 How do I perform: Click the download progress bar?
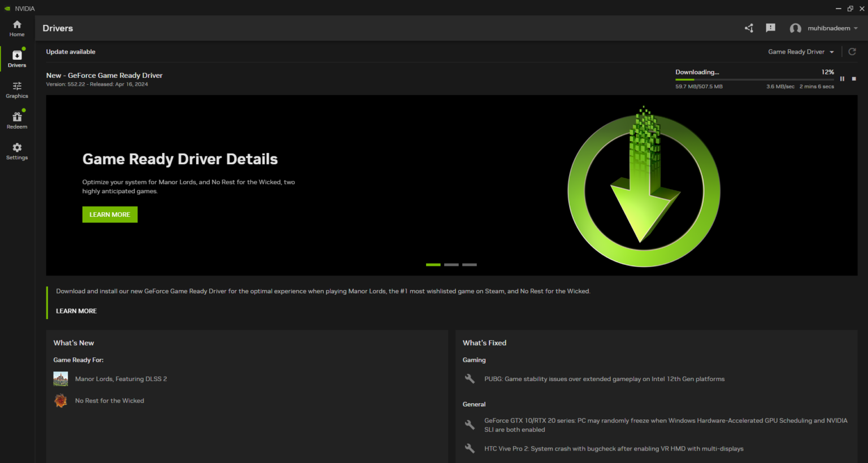point(754,80)
